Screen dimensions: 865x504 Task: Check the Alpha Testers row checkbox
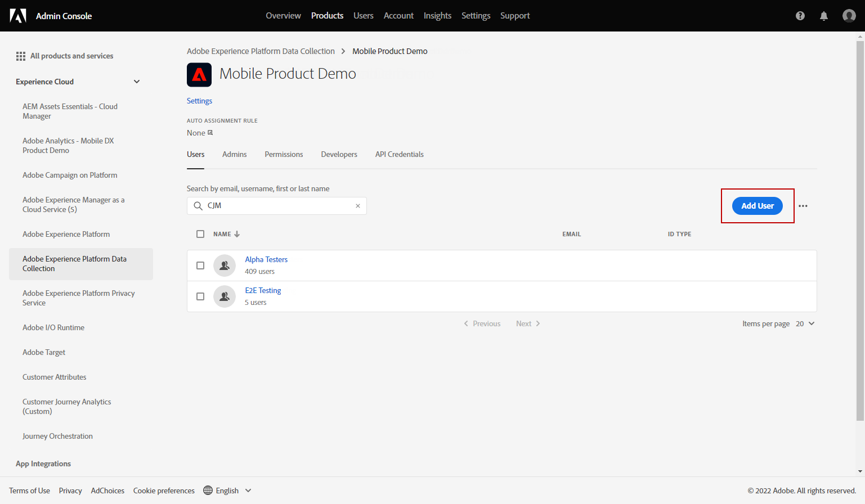click(x=200, y=265)
